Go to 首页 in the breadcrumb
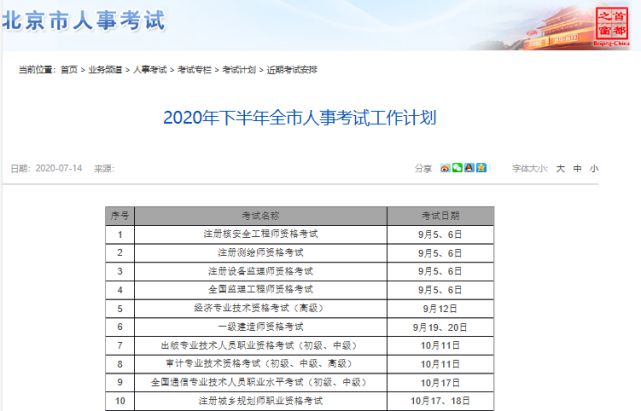Screen dimensions: 641x411 click(x=69, y=70)
